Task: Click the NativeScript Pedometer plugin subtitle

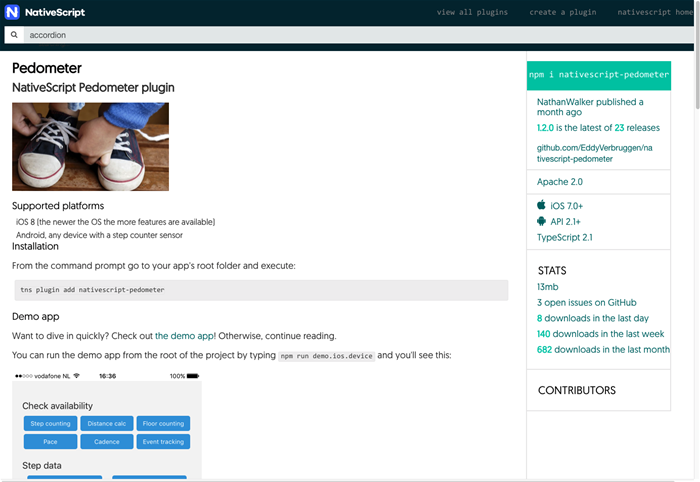Action: tap(93, 88)
